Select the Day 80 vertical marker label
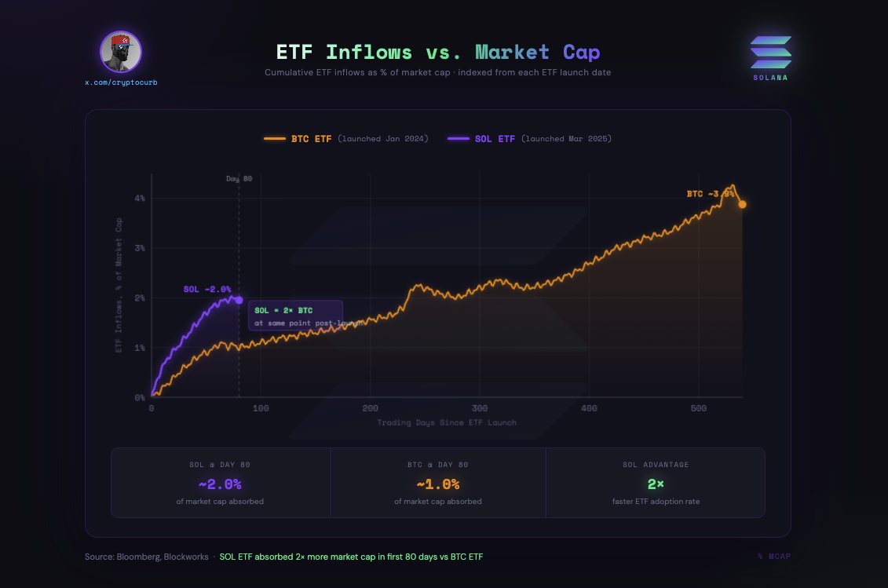The height and width of the screenshot is (588, 888). pos(239,179)
